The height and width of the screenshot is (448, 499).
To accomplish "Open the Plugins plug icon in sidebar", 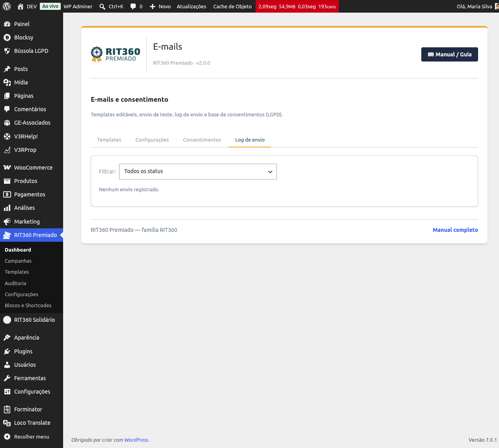I will pos(7,351).
